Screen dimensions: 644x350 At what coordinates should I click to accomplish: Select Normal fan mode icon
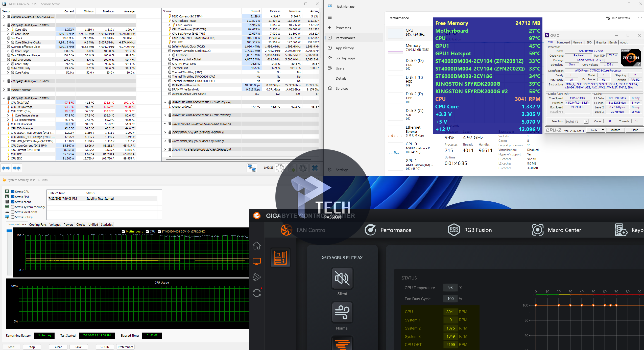[342, 313]
